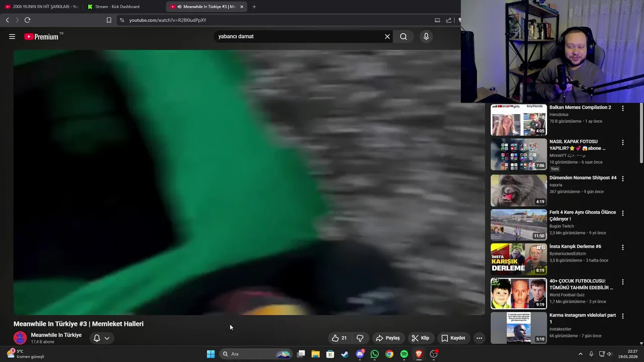Viewport: 644px width, 362px height.
Task: Open the Windows Start menu
Action: pyautogui.click(x=211, y=354)
